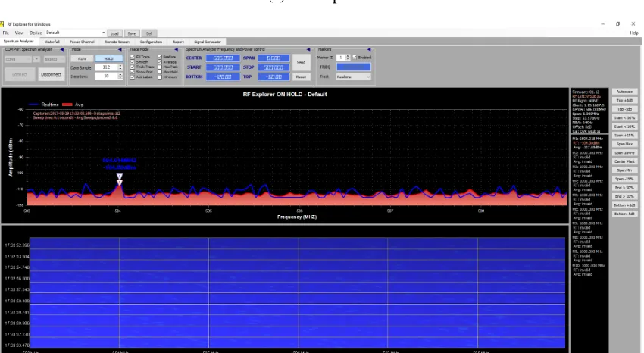Screen dimensions: 644x353
Task: Click the Center Mark button
Action: 624,161
